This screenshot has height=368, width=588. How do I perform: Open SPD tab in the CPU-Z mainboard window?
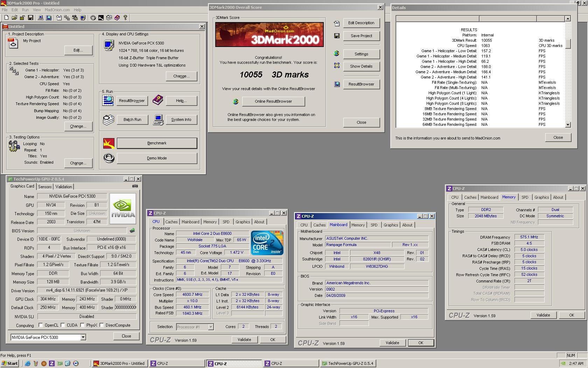374,225
